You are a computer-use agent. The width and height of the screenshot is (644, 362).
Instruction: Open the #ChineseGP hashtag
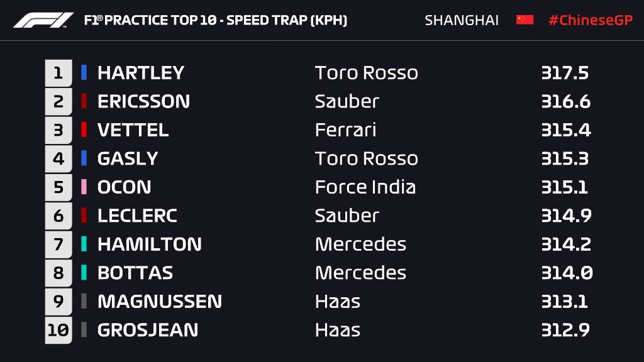[x=591, y=20]
